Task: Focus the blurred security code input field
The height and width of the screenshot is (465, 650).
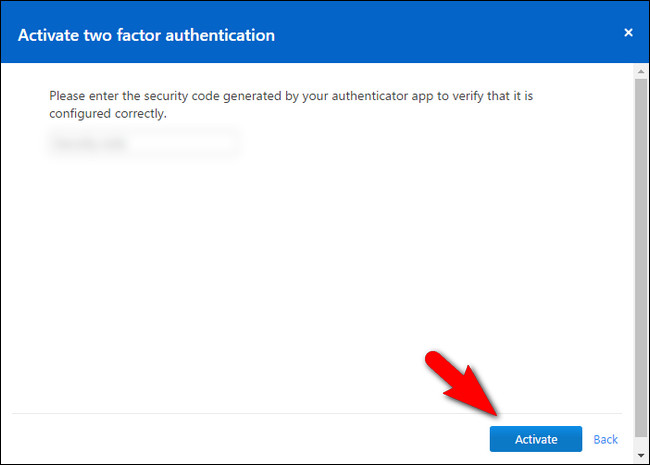Action: pyautogui.click(x=143, y=144)
